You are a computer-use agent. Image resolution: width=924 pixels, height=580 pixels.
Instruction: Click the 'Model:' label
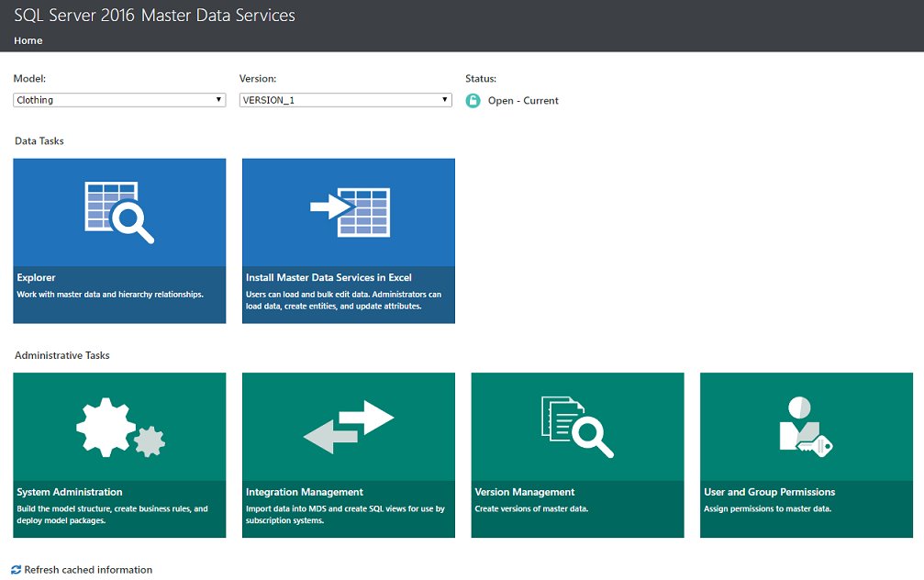pyautogui.click(x=29, y=78)
